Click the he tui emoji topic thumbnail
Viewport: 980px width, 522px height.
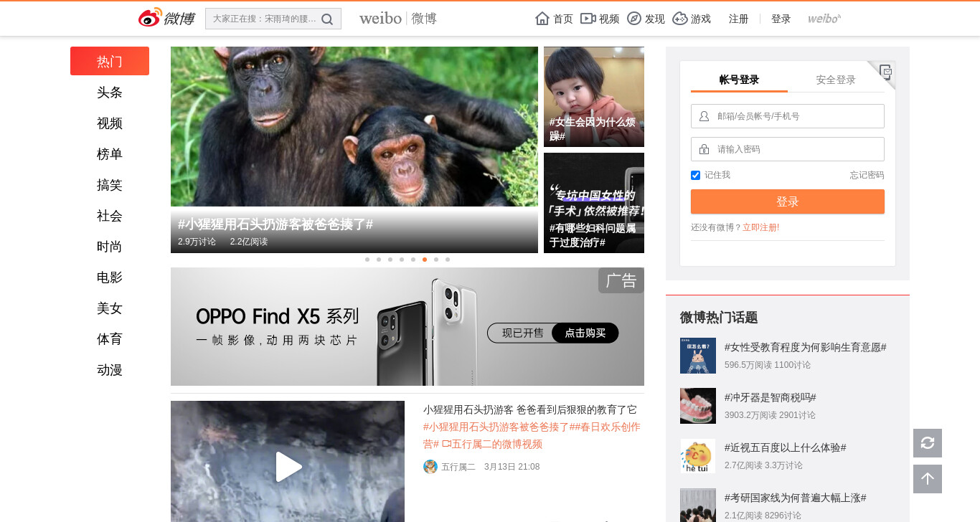[x=698, y=456]
